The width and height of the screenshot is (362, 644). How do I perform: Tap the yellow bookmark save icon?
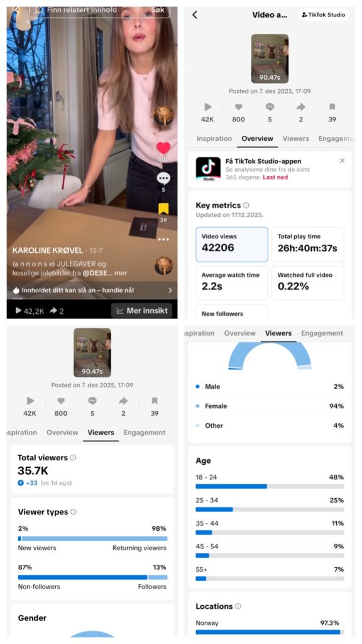(163, 209)
